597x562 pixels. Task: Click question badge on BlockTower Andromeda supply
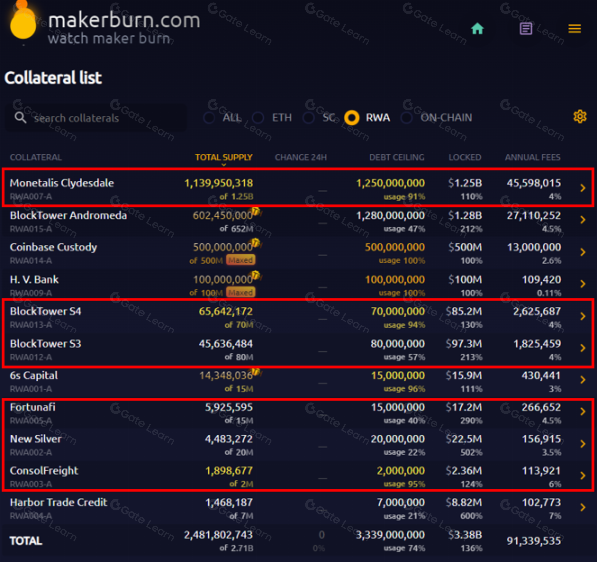255,211
